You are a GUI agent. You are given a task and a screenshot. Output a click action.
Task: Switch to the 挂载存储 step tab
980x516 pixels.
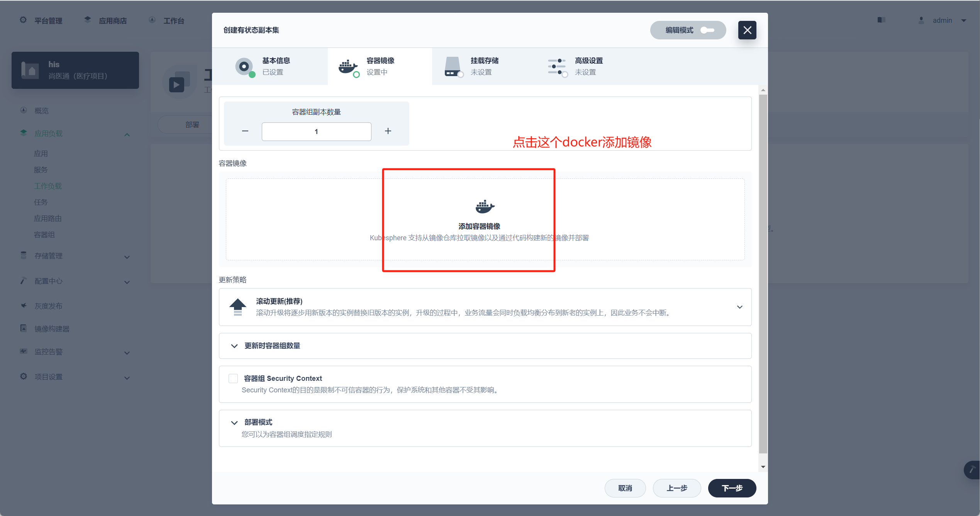(484, 66)
